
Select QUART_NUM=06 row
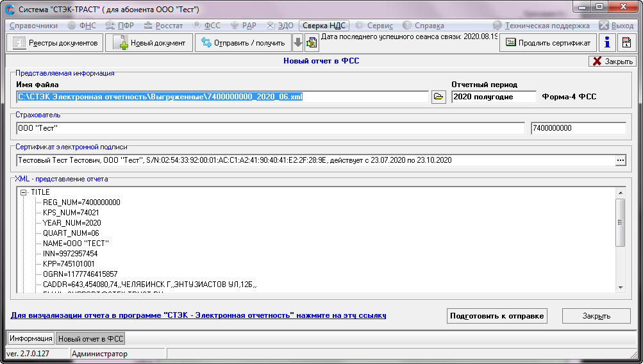[71, 233]
